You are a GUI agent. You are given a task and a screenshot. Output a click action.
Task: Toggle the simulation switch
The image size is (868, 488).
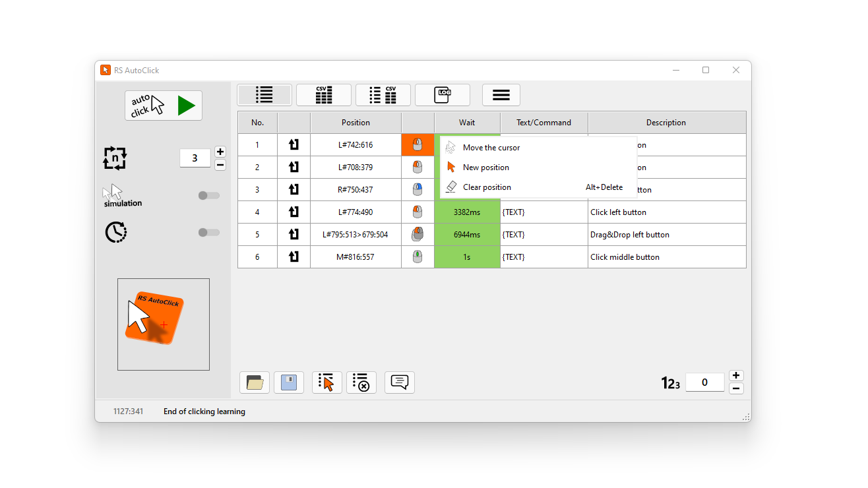pyautogui.click(x=208, y=195)
